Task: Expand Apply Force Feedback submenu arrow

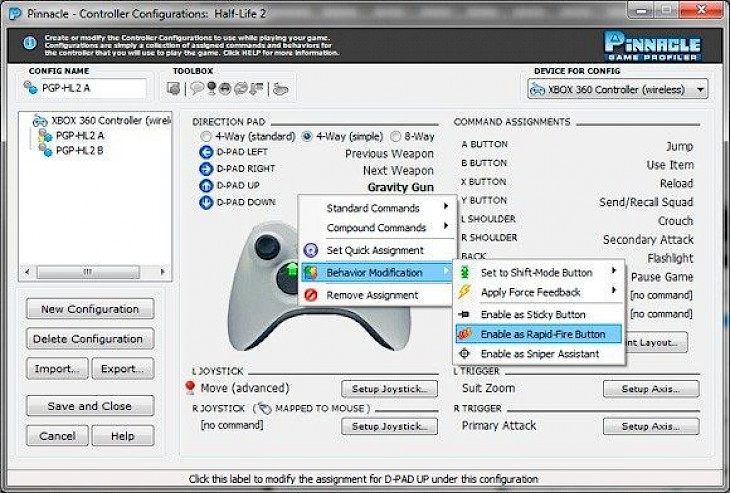Action: click(614, 290)
